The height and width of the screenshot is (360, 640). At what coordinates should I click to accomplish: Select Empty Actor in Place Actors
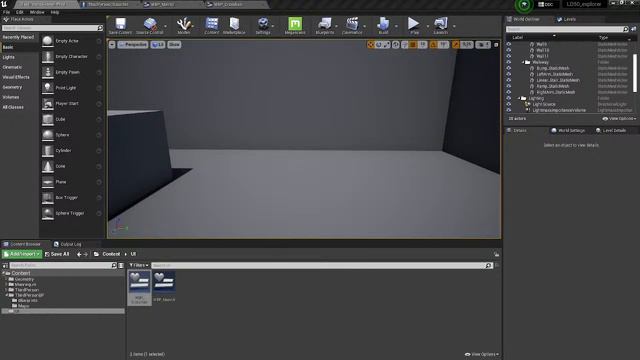point(72,41)
